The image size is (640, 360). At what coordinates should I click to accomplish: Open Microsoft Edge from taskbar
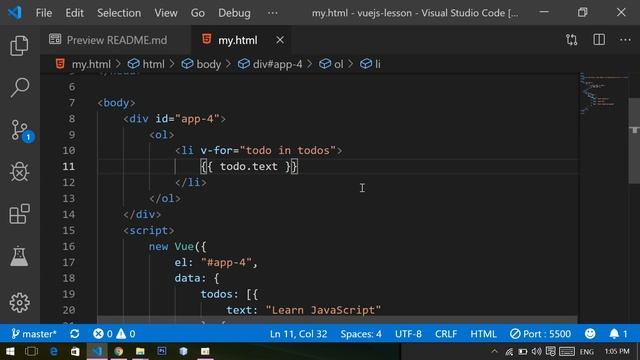[x=53, y=351]
